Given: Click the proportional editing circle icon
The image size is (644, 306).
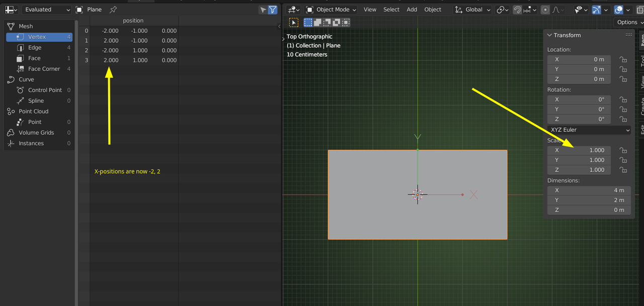Looking at the screenshot, I should click(545, 10).
